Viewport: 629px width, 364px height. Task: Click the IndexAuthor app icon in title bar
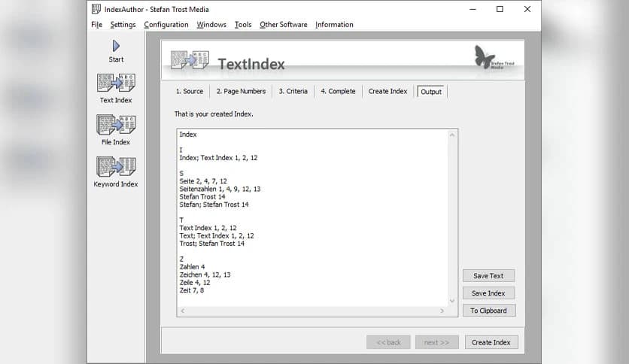click(96, 9)
